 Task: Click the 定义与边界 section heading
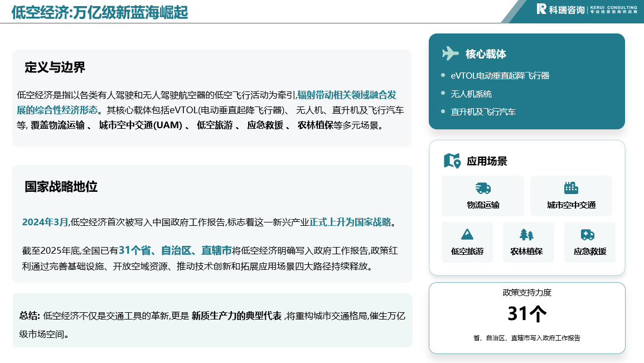(55, 67)
